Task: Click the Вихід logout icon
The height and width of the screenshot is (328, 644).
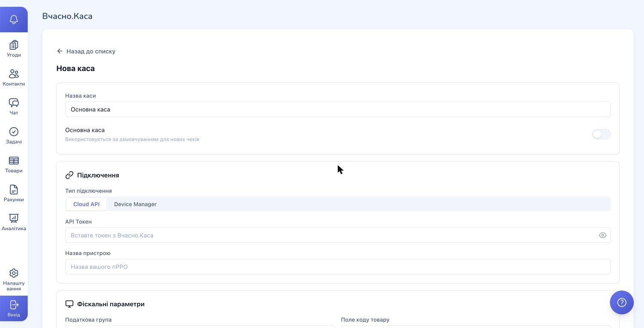Action: coord(14,305)
